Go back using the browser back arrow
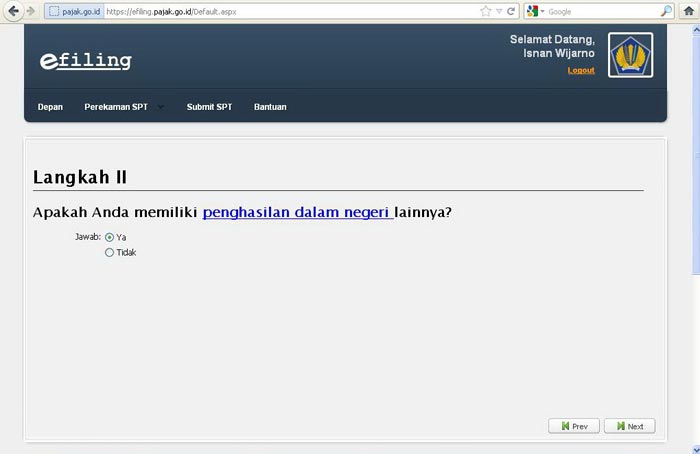This screenshot has height=454, width=700. click(13, 11)
